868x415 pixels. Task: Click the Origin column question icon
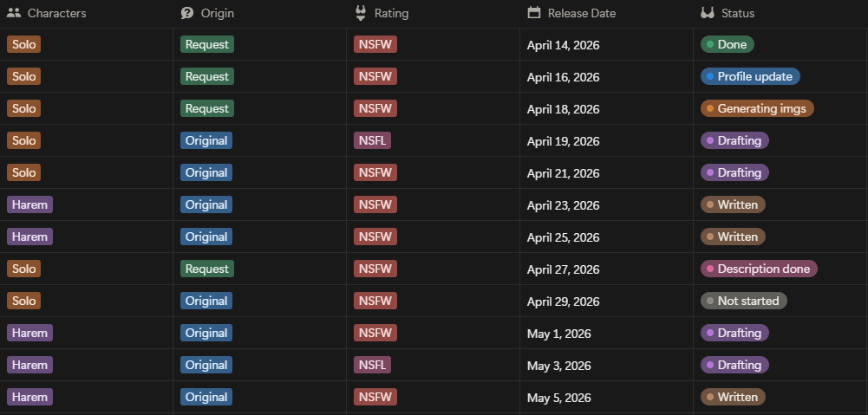pyautogui.click(x=187, y=13)
